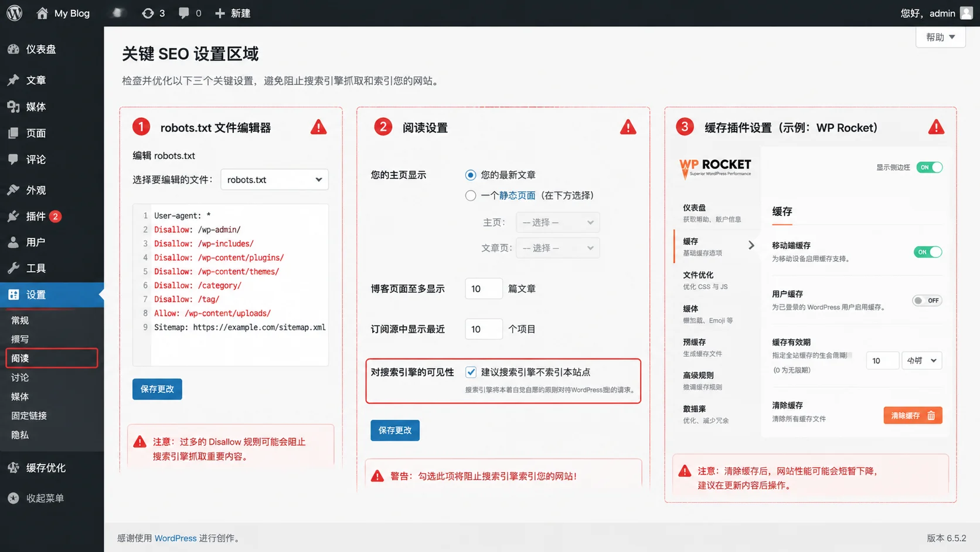Click the WordPress logo in admin bar

pos(13,12)
